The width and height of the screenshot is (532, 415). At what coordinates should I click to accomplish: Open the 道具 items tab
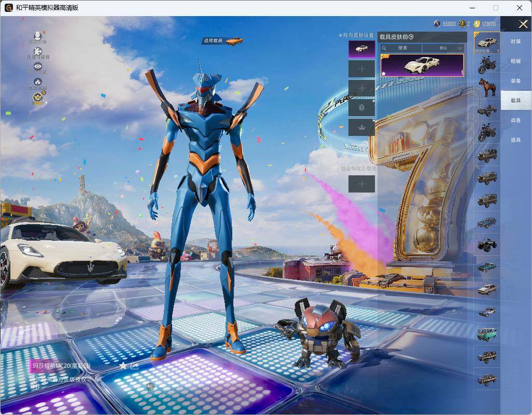[x=516, y=140]
